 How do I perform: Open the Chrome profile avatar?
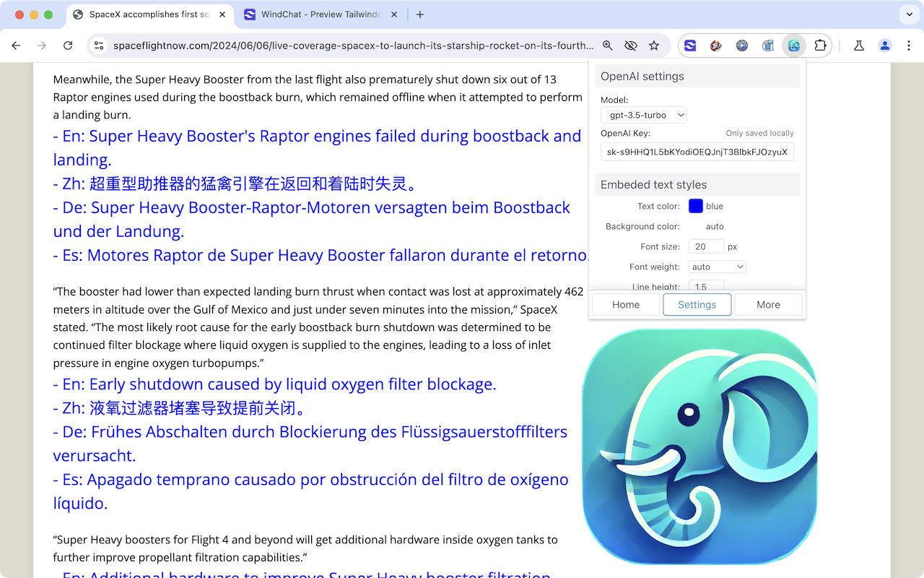(x=884, y=46)
